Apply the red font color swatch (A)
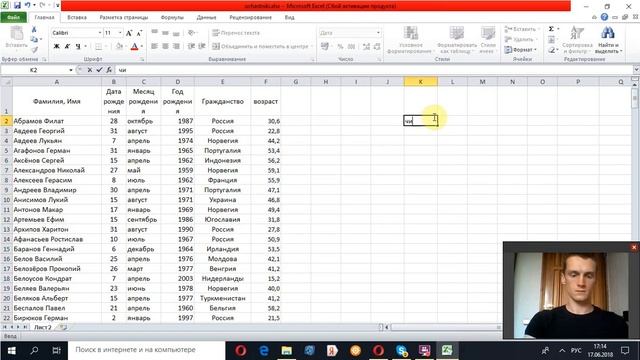 pos(134,47)
